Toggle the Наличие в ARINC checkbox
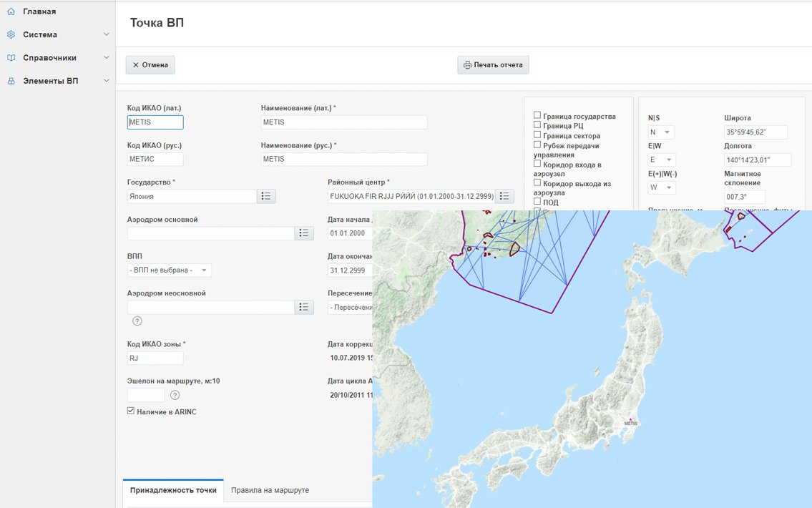The image size is (812, 508). coord(131,411)
